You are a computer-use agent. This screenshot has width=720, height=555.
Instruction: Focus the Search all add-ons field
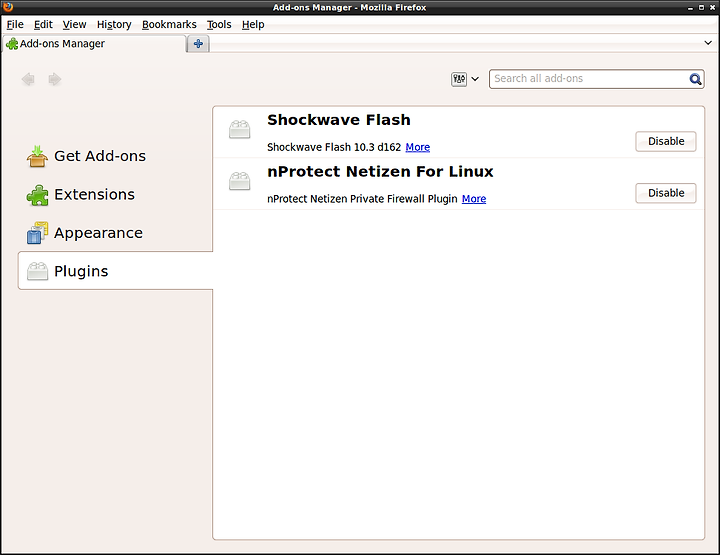click(596, 79)
